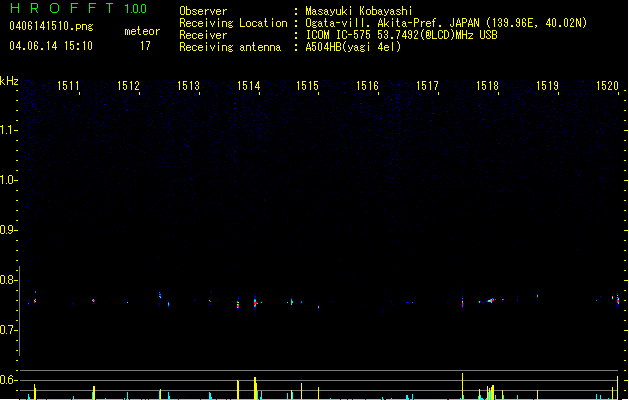
Task: Click the meteor echo just after 1514
Action: (255, 302)
